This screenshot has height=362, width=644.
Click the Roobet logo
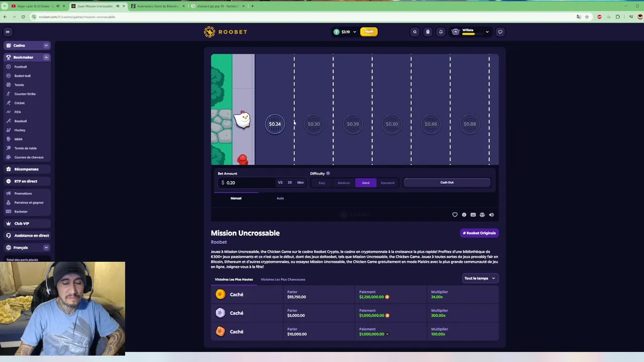(x=225, y=32)
